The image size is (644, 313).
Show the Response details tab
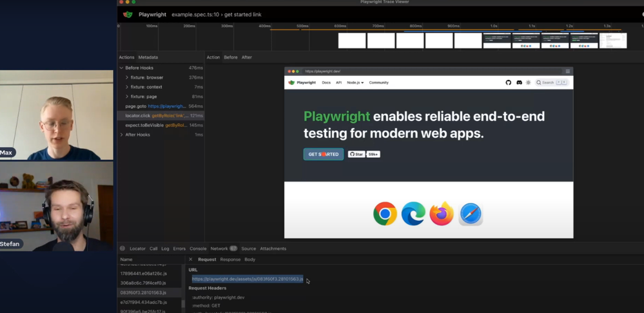[x=230, y=260]
